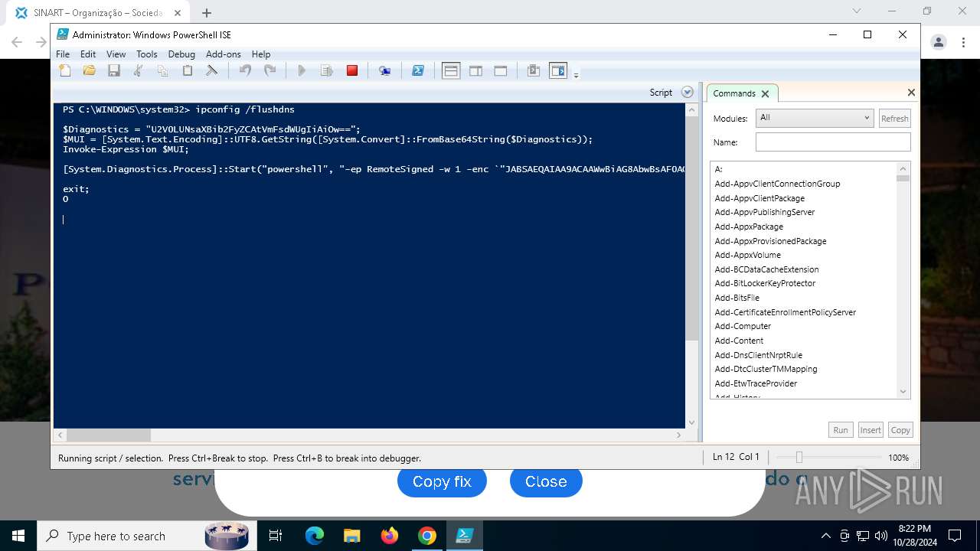980x551 pixels.
Task: Open the toolbar overflow options arrow
Action: pyautogui.click(x=576, y=74)
